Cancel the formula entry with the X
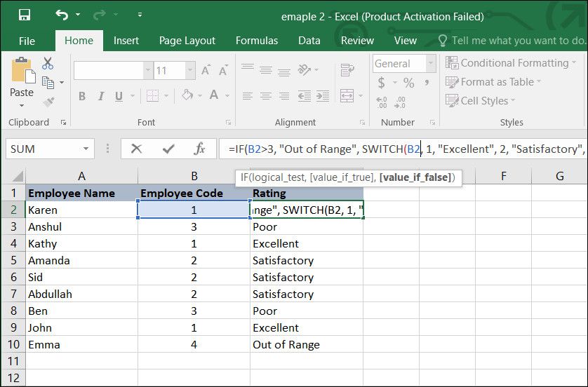Screen dimensions: 588x387 [136, 149]
